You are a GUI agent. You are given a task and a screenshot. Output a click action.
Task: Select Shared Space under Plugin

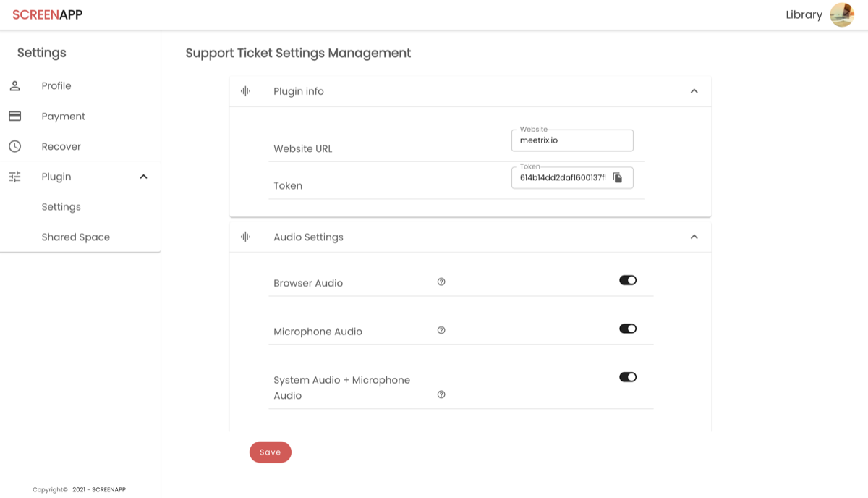(x=75, y=237)
